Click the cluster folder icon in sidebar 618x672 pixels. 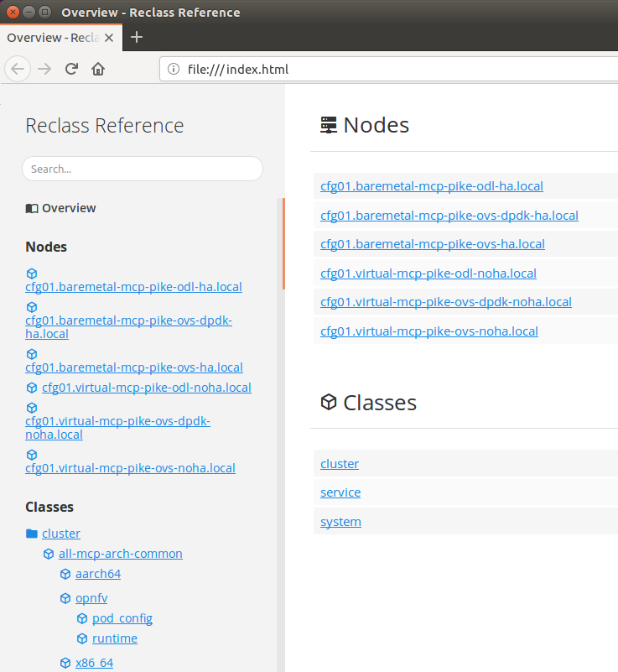(32, 534)
